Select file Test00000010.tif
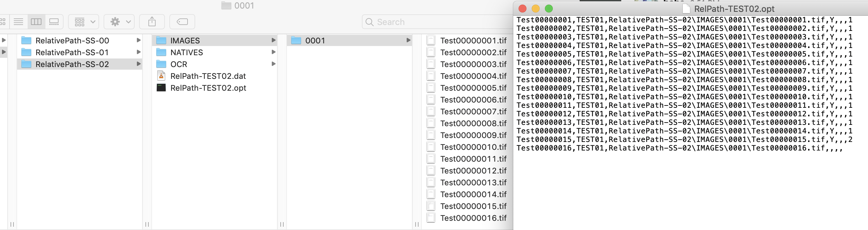The width and height of the screenshot is (868, 230). coord(473,147)
